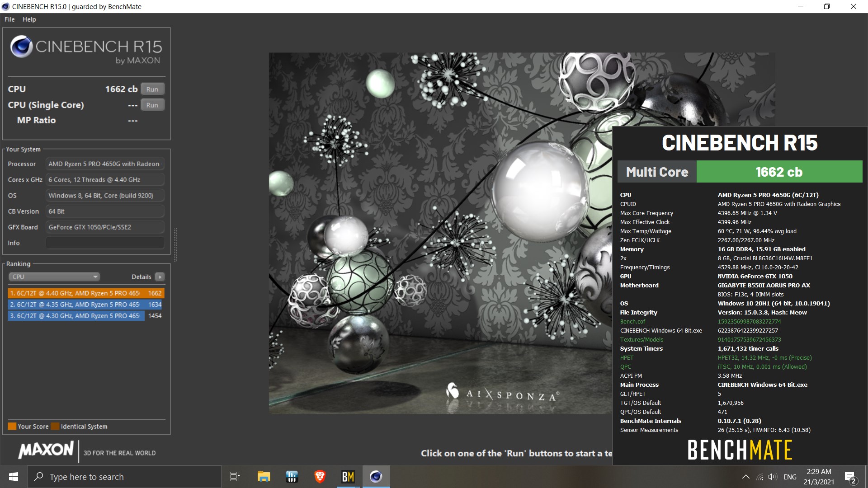Image resolution: width=868 pixels, height=488 pixels.
Task: Open Brave browser from taskbar
Action: pyautogui.click(x=320, y=477)
